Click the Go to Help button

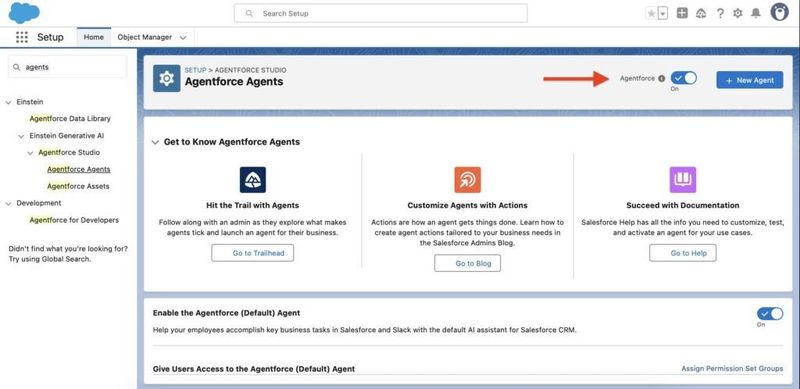[x=683, y=253]
